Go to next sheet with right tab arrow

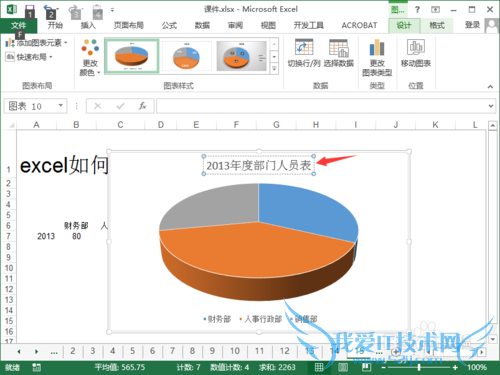(x=36, y=351)
